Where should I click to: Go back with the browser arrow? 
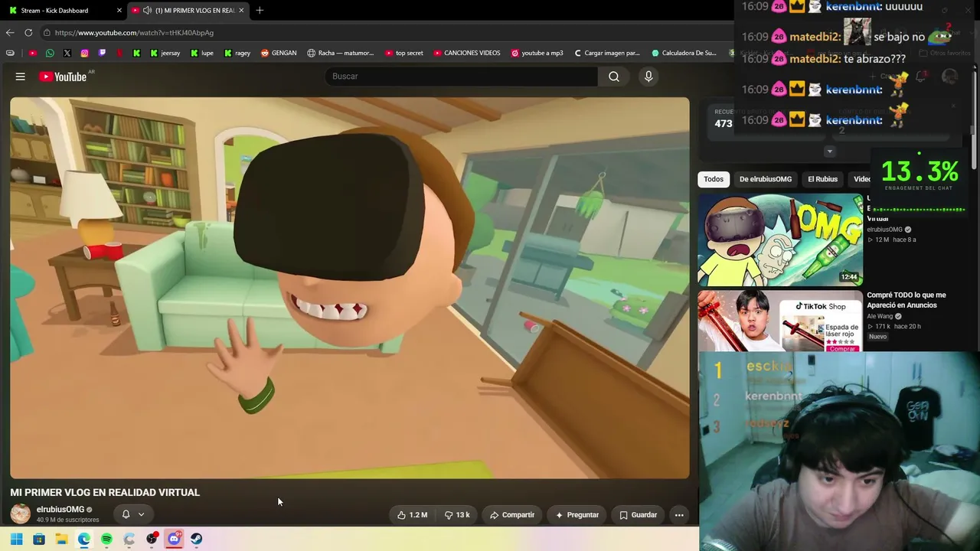[10, 33]
